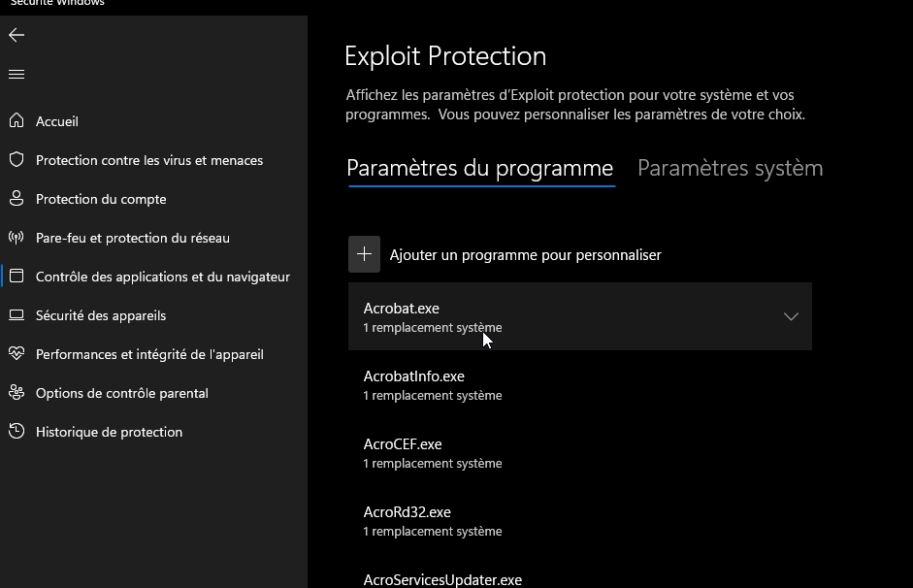
Task: Switch to Paramètres système tab
Action: pyautogui.click(x=730, y=168)
